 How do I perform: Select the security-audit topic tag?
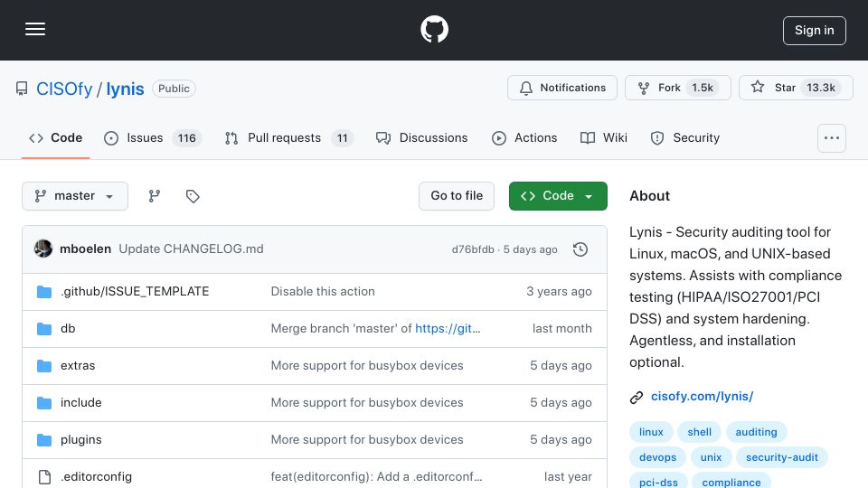tap(781, 457)
